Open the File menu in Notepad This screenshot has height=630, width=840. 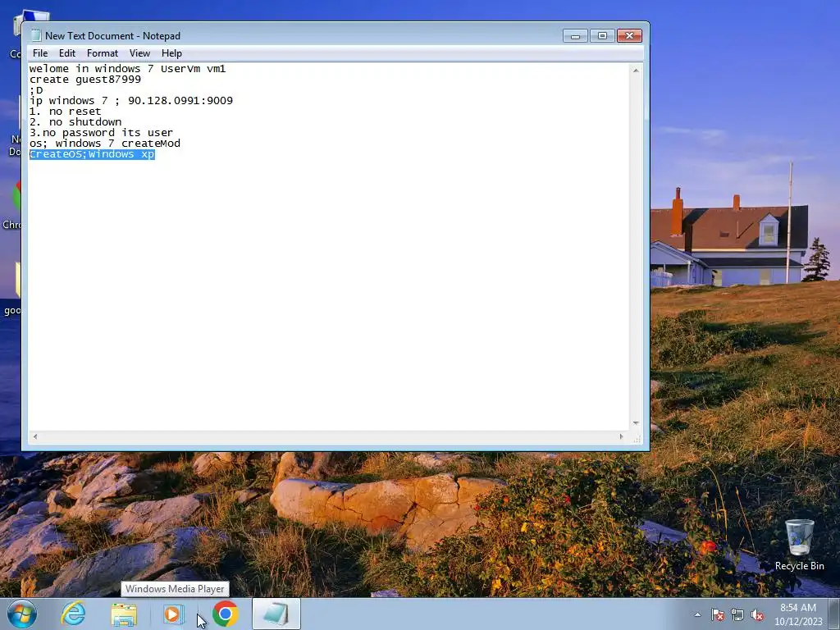39,53
